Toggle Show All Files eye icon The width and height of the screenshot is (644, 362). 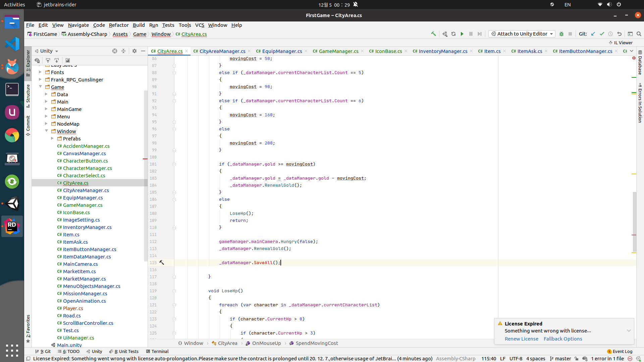(37, 60)
